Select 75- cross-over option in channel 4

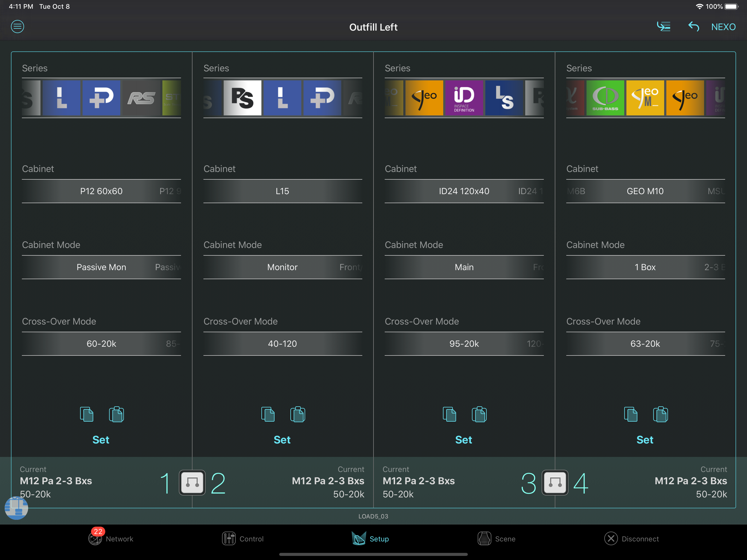coord(717,343)
